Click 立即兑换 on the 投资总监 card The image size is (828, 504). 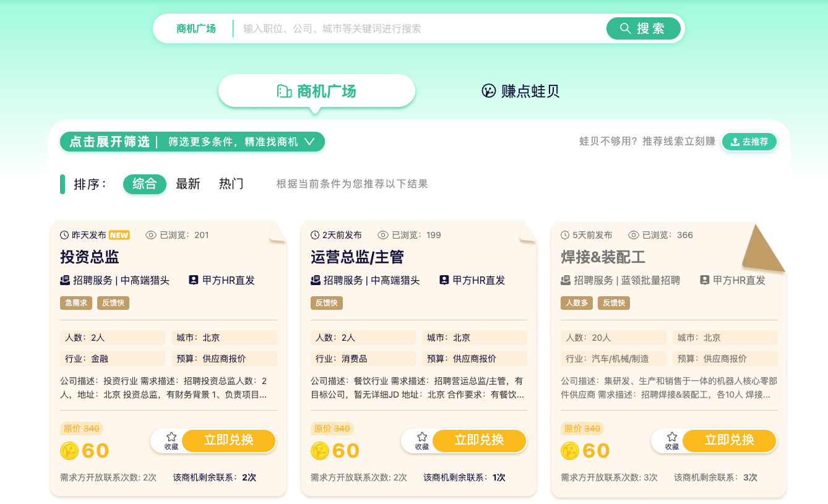coord(229,440)
